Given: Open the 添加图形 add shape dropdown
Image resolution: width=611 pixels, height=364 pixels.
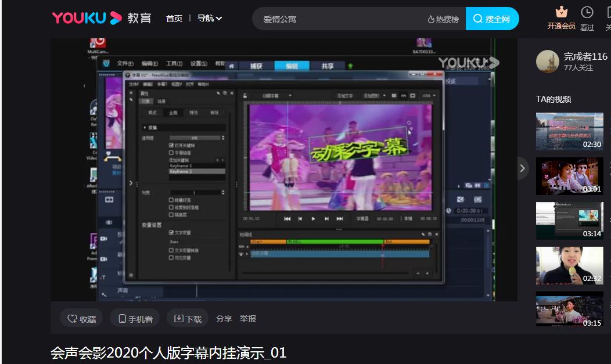Looking at the screenshot, I should click(373, 96).
